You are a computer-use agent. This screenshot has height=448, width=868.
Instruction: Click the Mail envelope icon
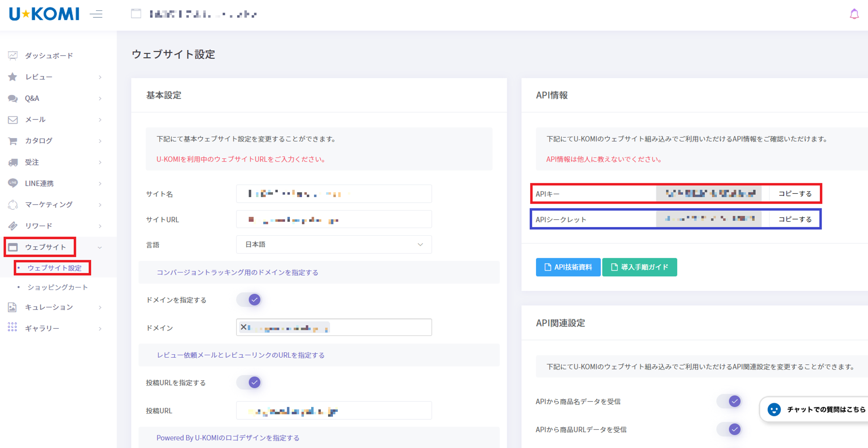click(13, 120)
